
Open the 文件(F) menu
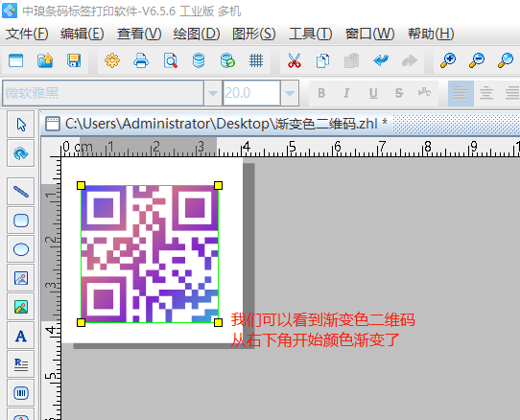pyautogui.click(x=27, y=34)
